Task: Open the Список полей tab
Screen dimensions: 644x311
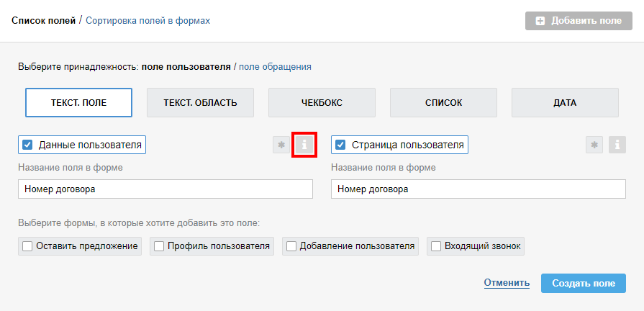Action: [x=44, y=21]
